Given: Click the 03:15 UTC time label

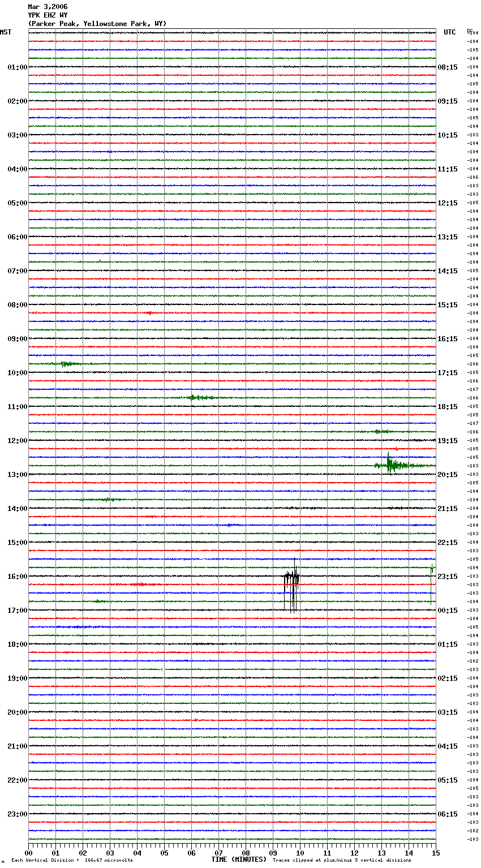Looking at the screenshot, I should (x=448, y=712).
